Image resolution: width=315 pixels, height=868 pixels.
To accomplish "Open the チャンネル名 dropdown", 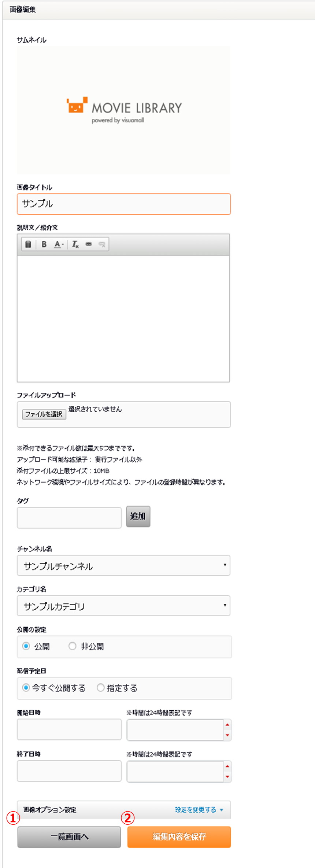I will point(123,565).
